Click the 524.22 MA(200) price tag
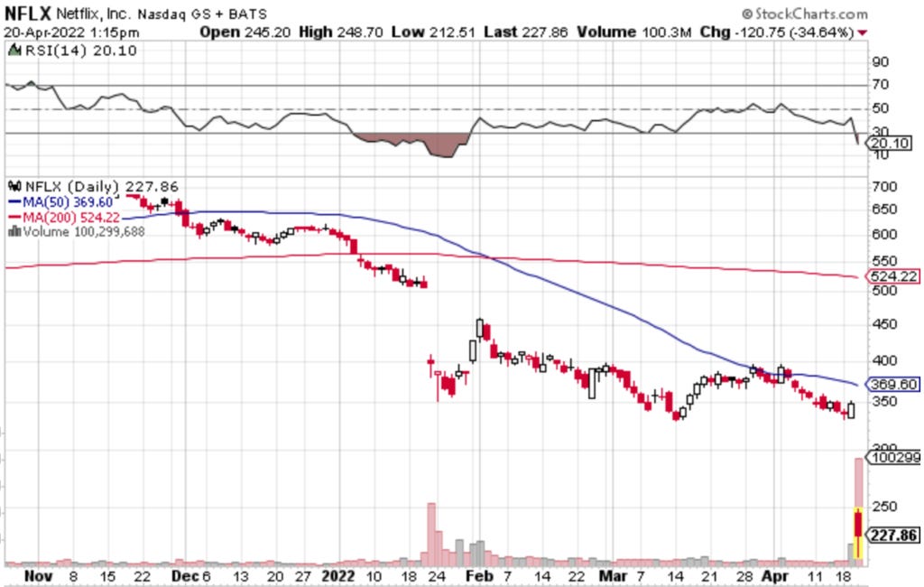924x587 pixels. 892,276
